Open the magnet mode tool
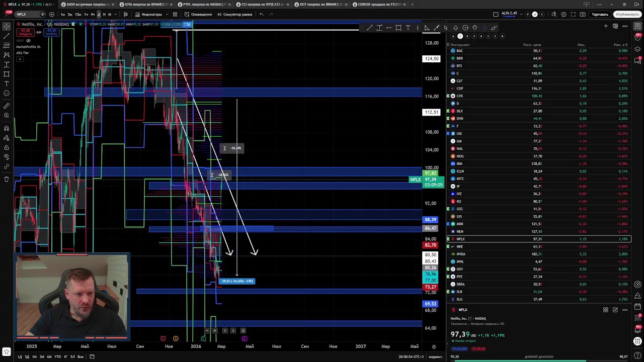The height and width of the screenshot is (362, 644). [x=7, y=128]
